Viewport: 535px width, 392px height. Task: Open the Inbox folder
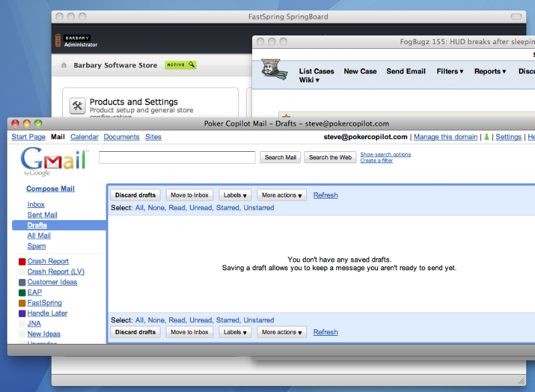[x=36, y=204]
